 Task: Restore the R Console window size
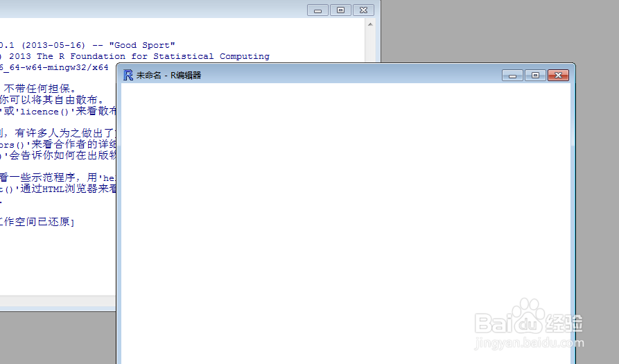click(x=340, y=10)
